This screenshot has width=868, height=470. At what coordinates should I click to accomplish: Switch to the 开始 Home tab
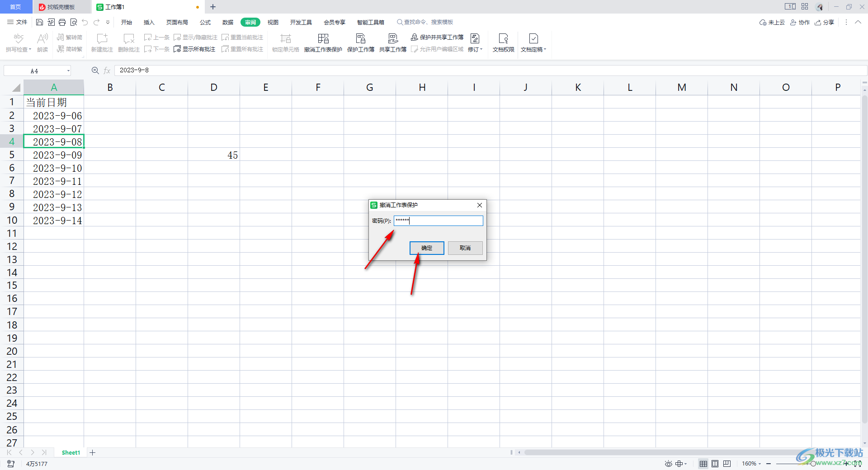[x=127, y=22]
